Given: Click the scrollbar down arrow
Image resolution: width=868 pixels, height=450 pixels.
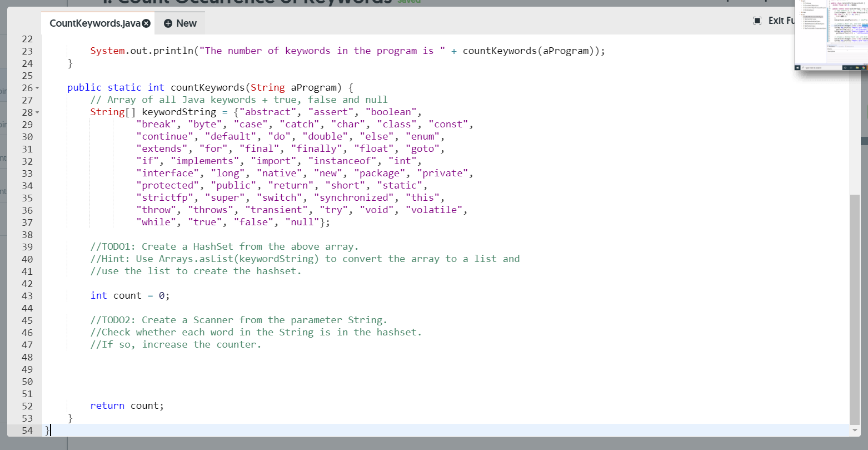Looking at the screenshot, I should (855, 431).
